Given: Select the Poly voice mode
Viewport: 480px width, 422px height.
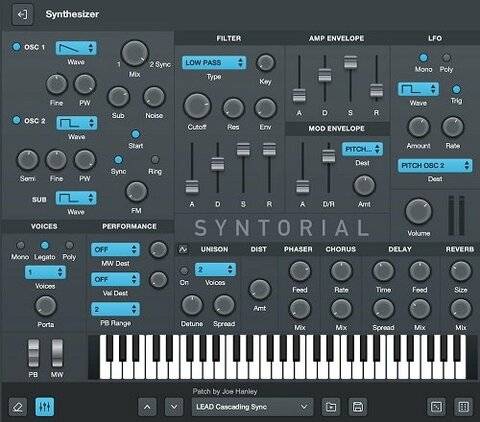Looking at the screenshot, I should point(69,246).
